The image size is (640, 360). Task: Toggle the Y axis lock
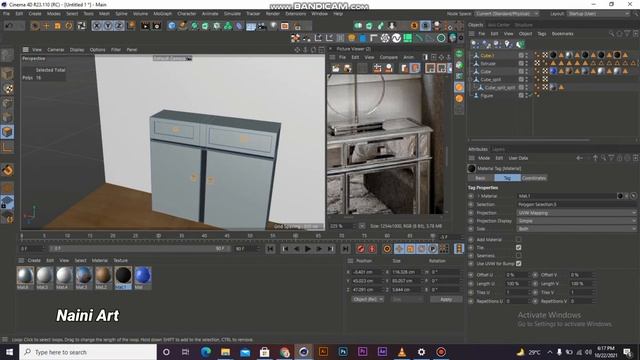(x=108, y=26)
